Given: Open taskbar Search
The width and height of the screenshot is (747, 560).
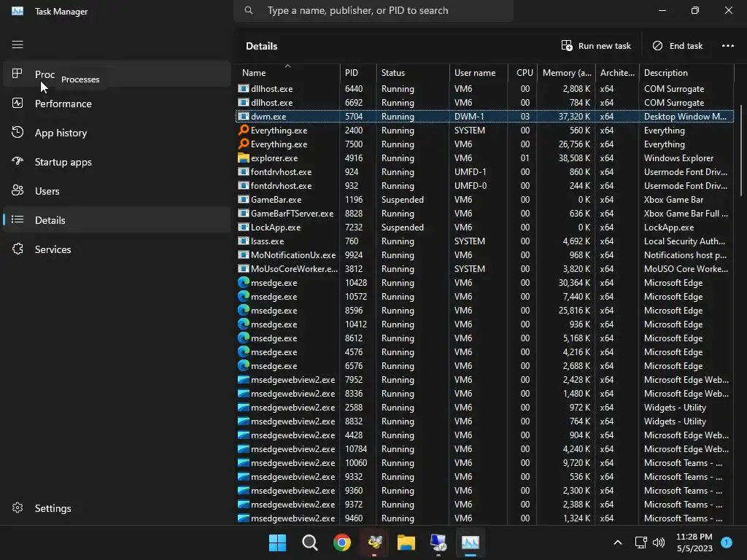Looking at the screenshot, I should (309, 542).
